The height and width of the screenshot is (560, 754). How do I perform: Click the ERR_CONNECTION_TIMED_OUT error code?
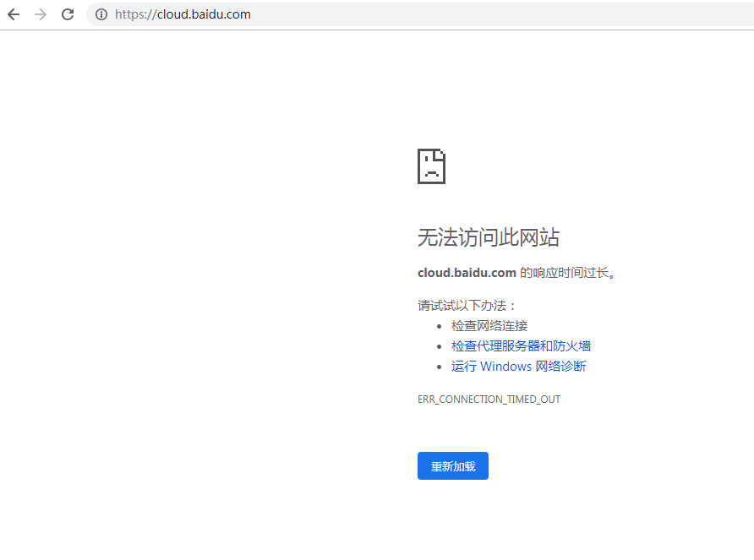point(489,400)
